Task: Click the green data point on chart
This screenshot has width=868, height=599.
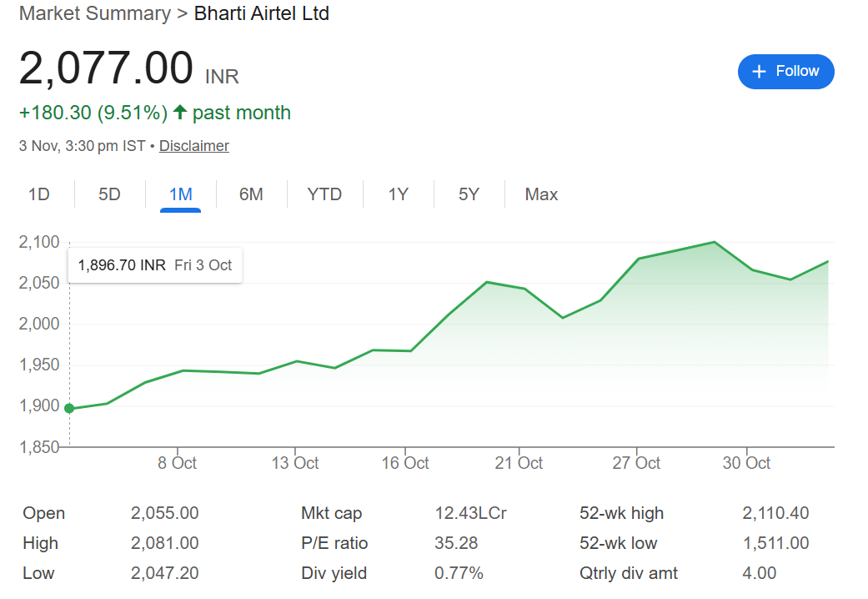Action: [69, 409]
